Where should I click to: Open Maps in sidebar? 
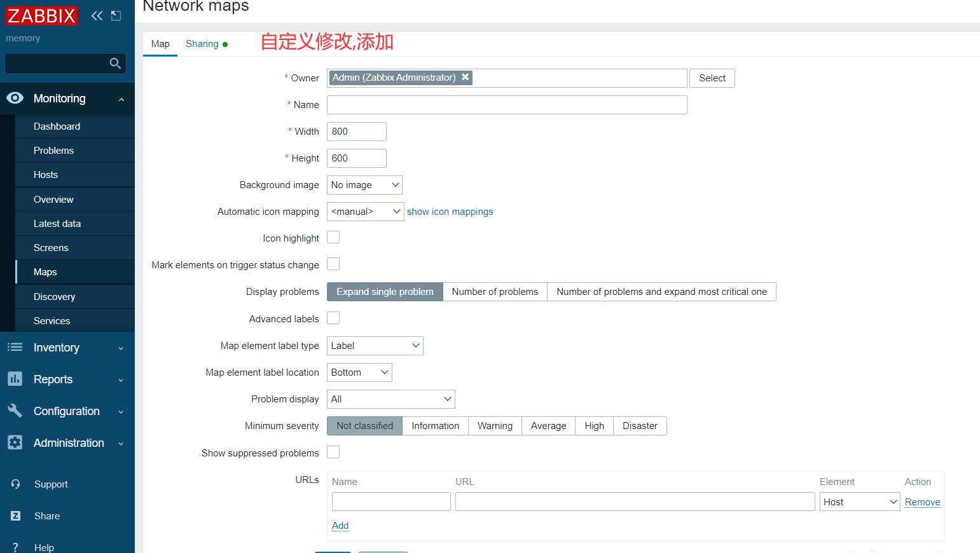pos(75,271)
